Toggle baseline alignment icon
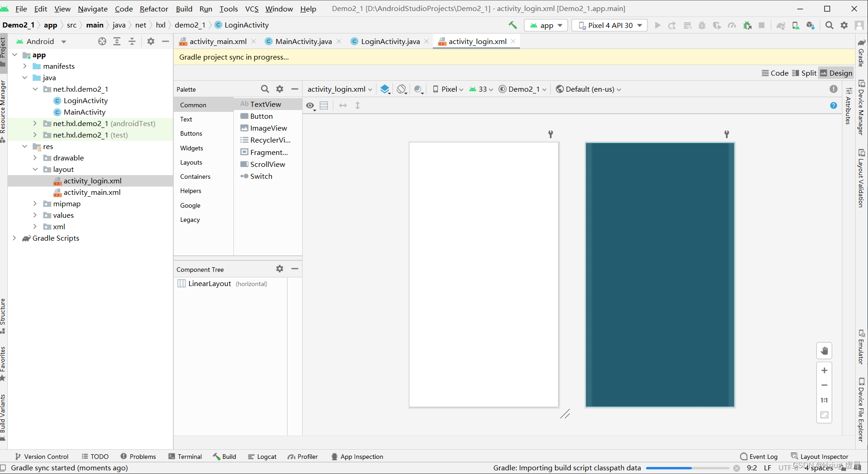Screen dimensions: 868x474 (x=324, y=105)
